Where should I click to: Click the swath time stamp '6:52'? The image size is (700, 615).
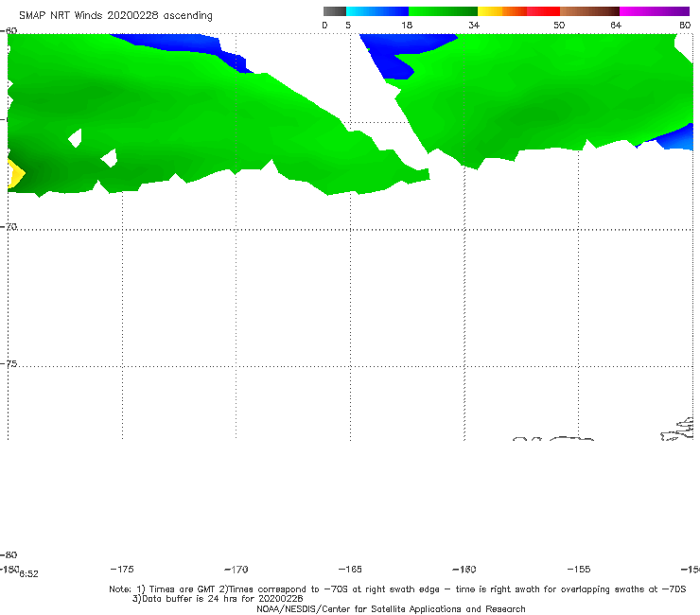pos(28,574)
